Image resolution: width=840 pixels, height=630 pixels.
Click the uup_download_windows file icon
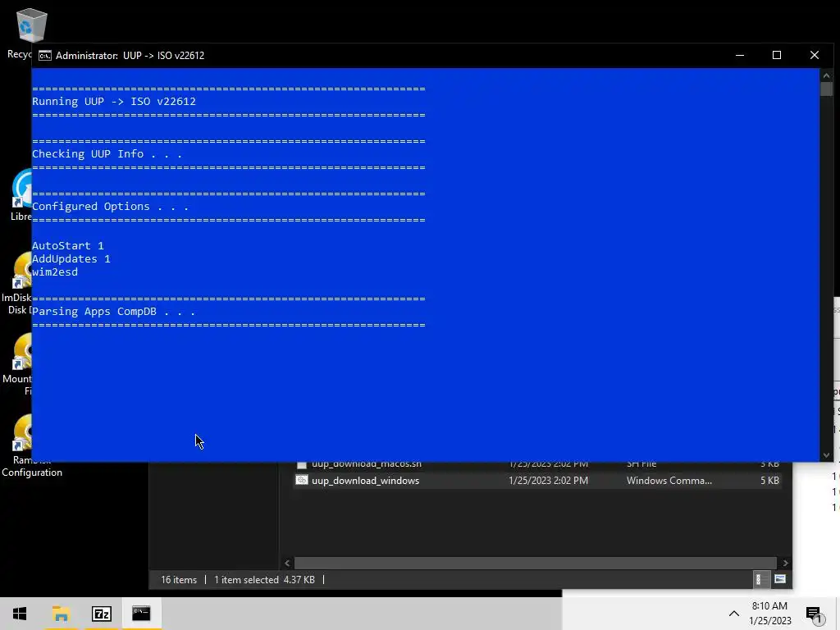tap(302, 480)
